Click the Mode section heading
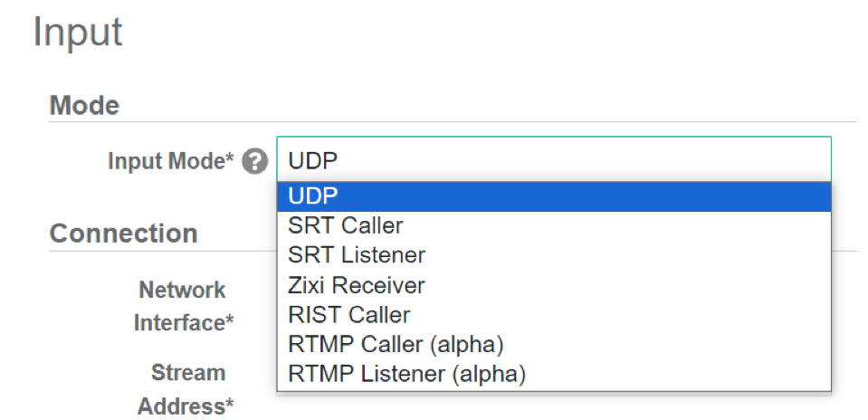Image resolution: width=868 pixels, height=420 pixels. (x=84, y=105)
